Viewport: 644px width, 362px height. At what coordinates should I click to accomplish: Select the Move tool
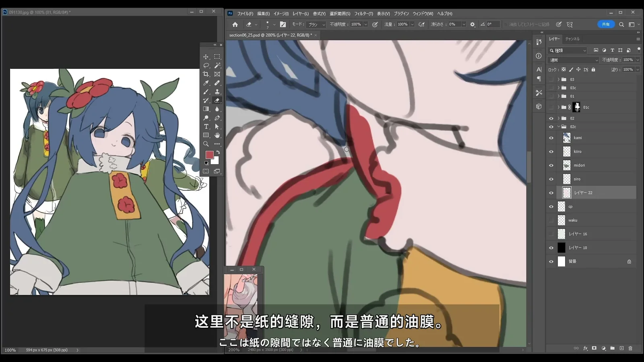[x=206, y=57]
